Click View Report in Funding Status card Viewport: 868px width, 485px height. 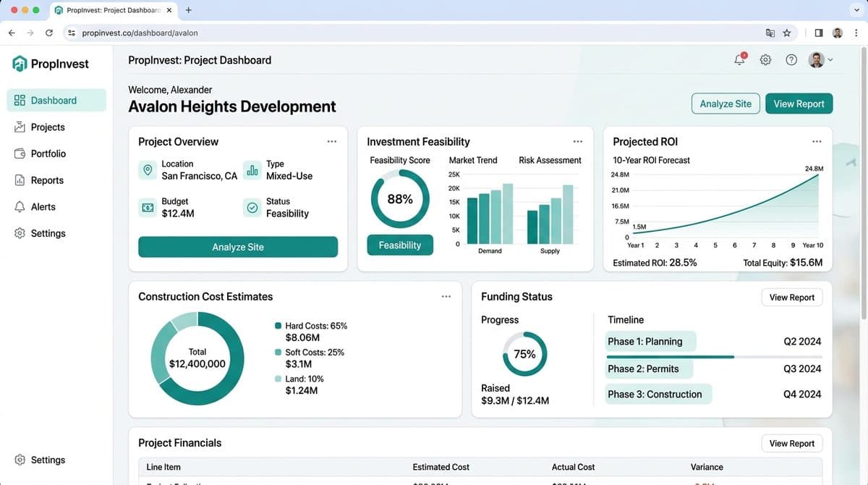click(x=792, y=298)
